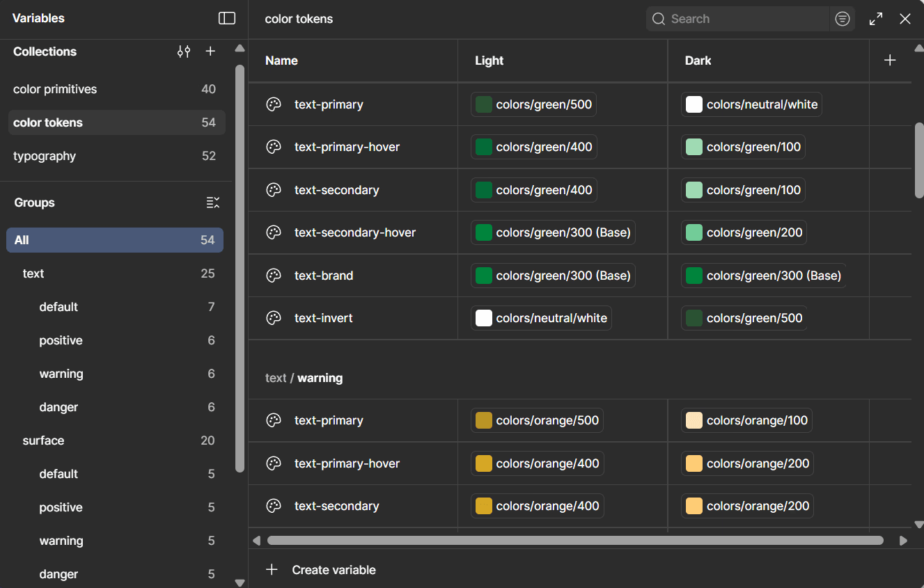The height and width of the screenshot is (588, 924).
Task: Add a new mode column with plus
Action: [890, 61]
